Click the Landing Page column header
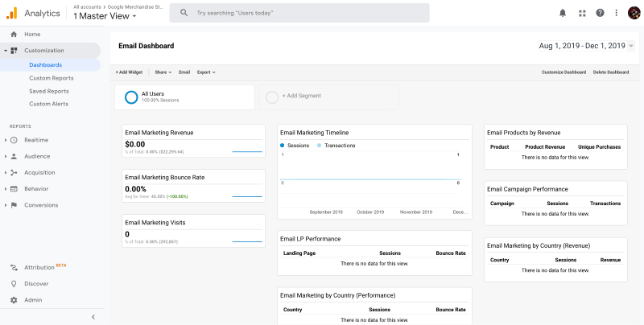Viewport: 644px width, 325px height. [x=299, y=253]
